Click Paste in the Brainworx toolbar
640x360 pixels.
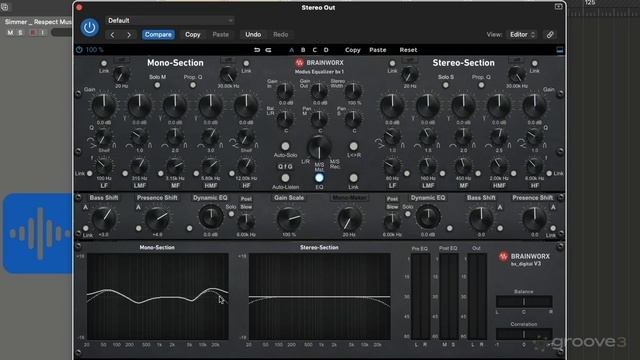(x=378, y=50)
